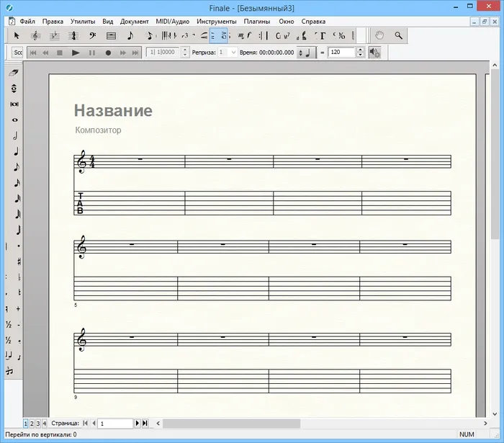This screenshot has height=443, width=504.
Task: Switch to layer 2 at the bottom
Action: click(32, 424)
